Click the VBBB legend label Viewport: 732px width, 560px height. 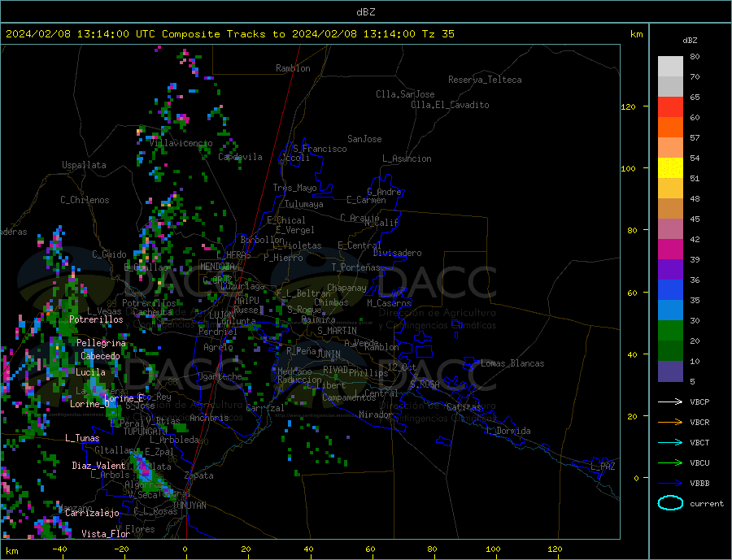click(x=699, y=483)
